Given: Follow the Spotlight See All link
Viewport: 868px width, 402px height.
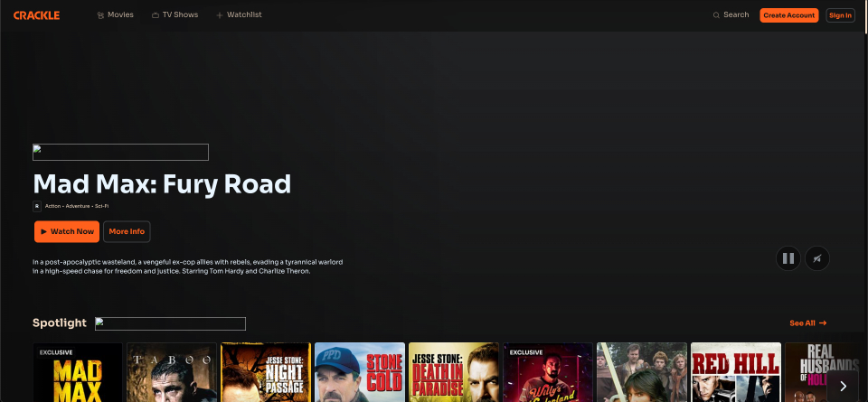Looking at the screenshot, I should [x=807, y=323].
